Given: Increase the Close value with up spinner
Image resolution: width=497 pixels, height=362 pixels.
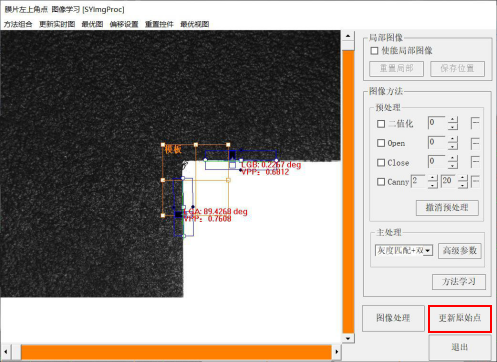Looking at the screenshot, I should tap(452, 158).
